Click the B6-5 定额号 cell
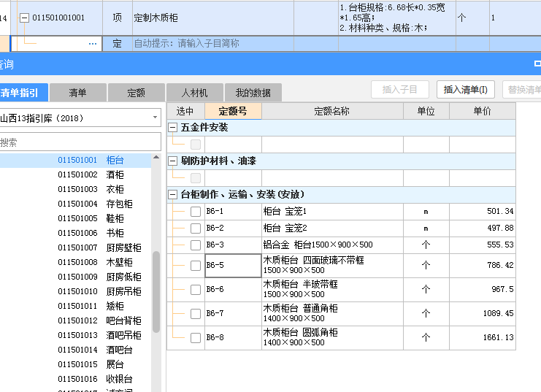This screenshot has height=392, width=541. tap(233, 266)
